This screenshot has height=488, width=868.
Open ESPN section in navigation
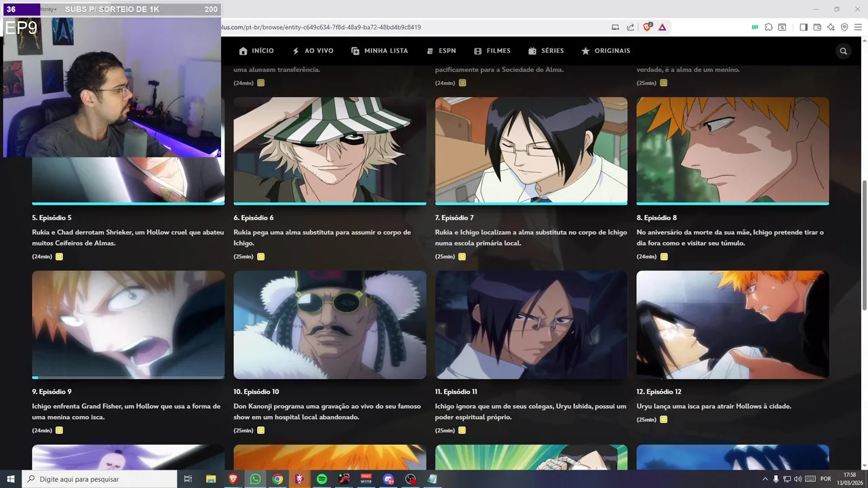pyautogui.click(x=441, y=51)
